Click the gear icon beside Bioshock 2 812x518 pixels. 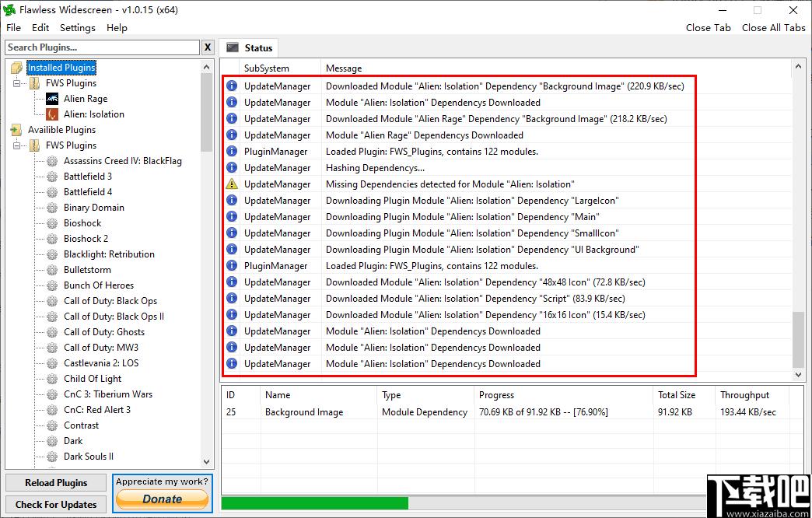point(52,239)
